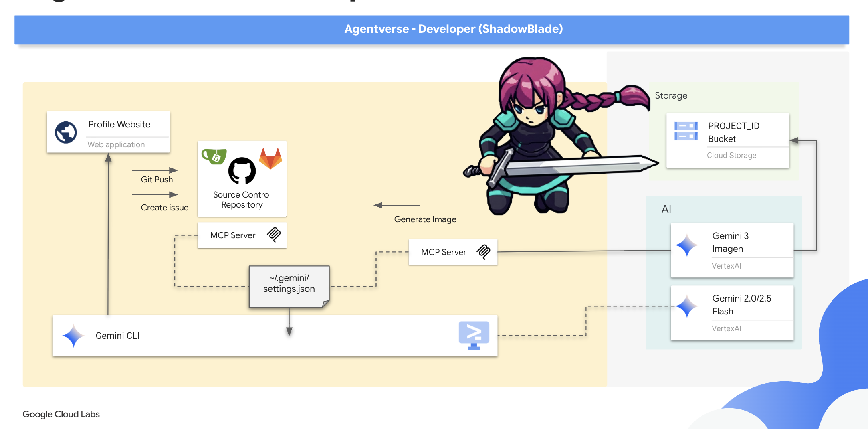
Task: Click the Source Control Repository label
Action: click(242, 200)
